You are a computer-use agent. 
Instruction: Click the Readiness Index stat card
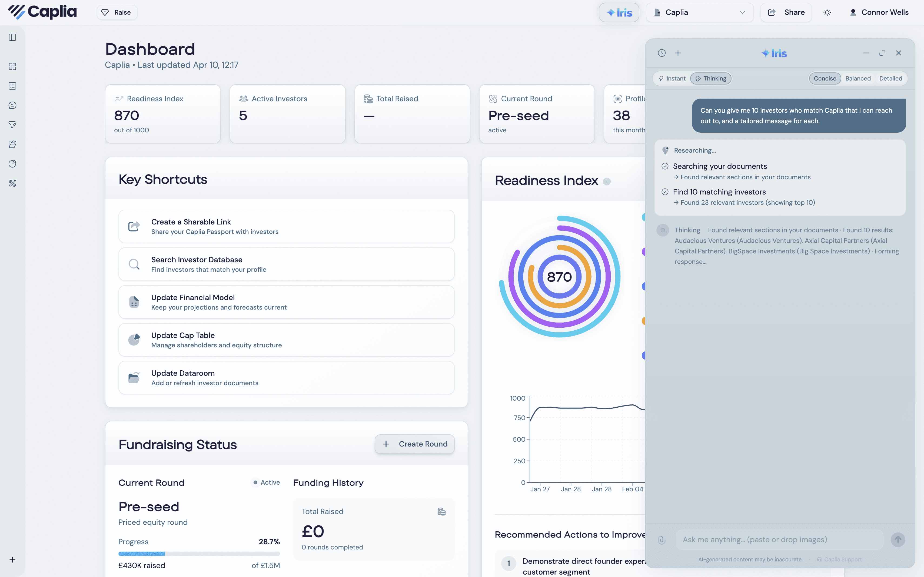[x=163, y=114]
